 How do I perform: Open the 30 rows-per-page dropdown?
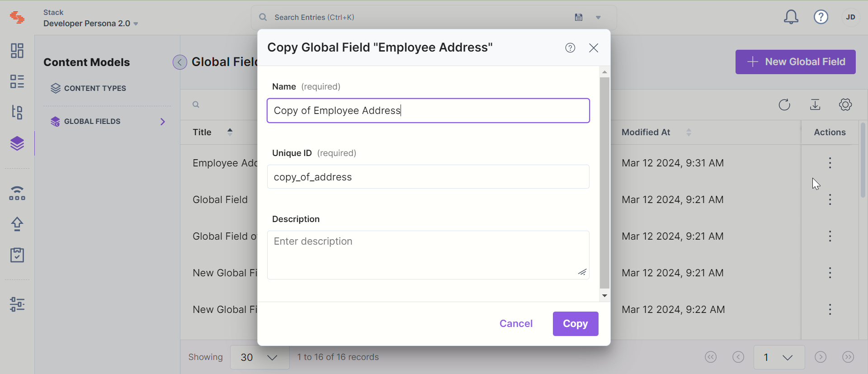[259, 357]
